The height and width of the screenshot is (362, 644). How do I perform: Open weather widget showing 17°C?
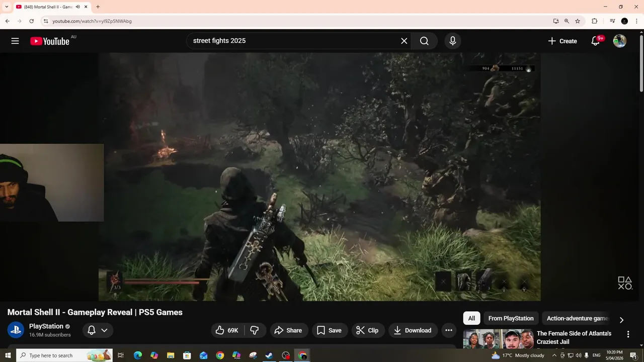click(518, 355)
